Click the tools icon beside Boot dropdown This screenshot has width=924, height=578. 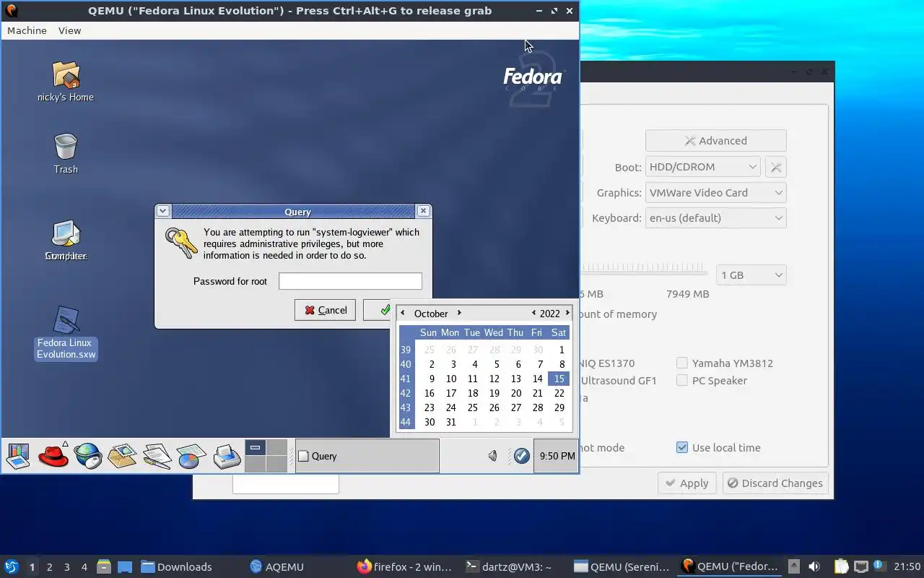[776, 167]
